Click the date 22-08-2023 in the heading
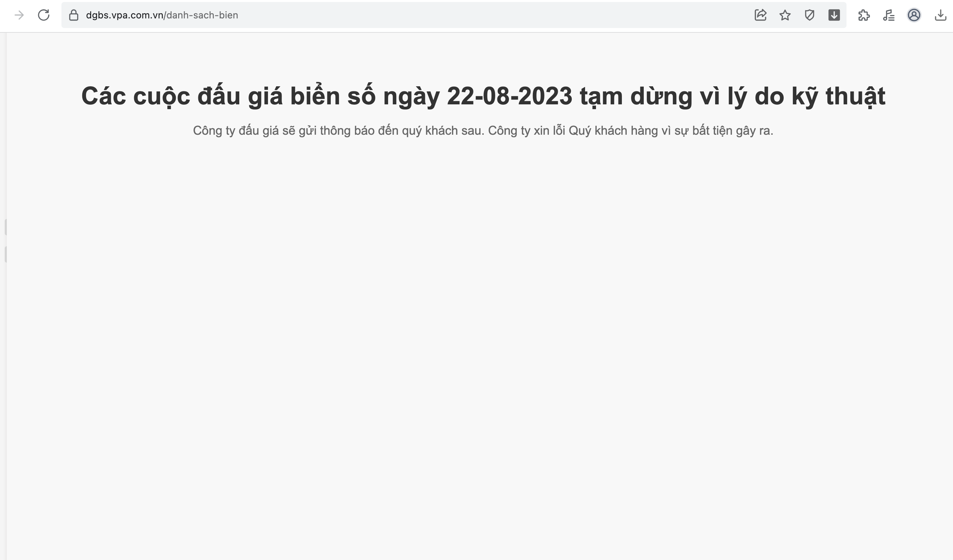The image size is (953, 560). 509,96
